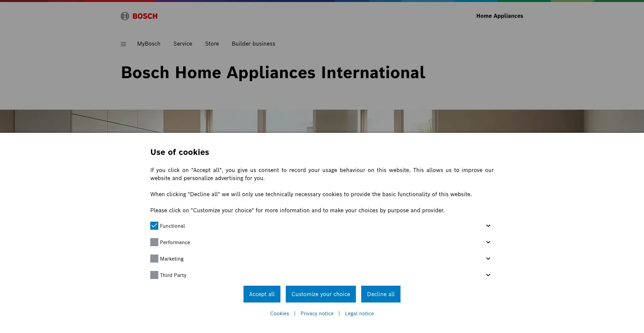Open Builder business navigation item

click(x=253, y=44)
